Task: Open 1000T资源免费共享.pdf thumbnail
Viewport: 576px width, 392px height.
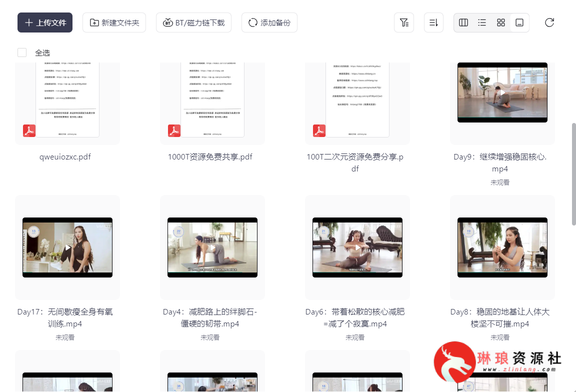Action: coord(212,100)
